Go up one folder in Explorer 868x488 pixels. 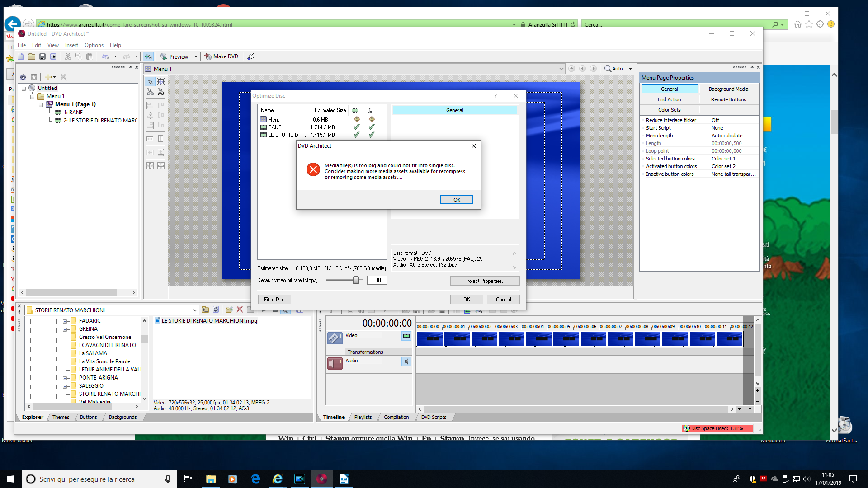tap(205, 310)
